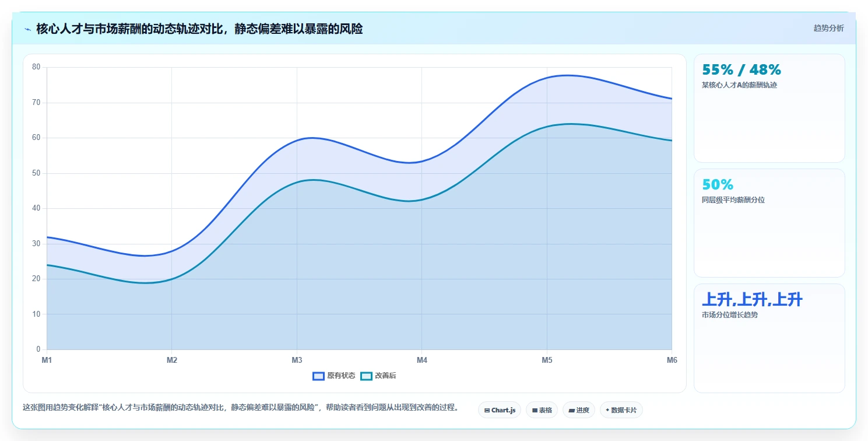868x441 pixels.
Task: Click the Chart.js tag chip
Action: pyautogui.click(x=500, y=410)
